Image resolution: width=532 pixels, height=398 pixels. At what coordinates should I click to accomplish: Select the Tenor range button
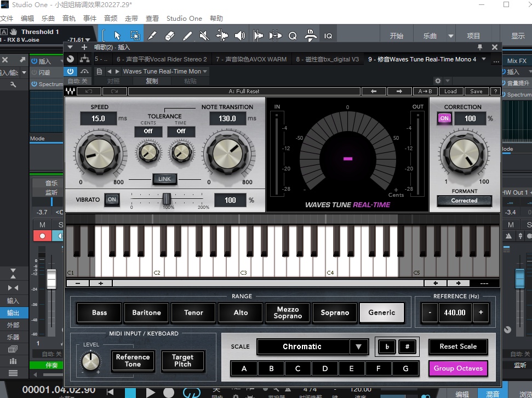click(193, 312)
